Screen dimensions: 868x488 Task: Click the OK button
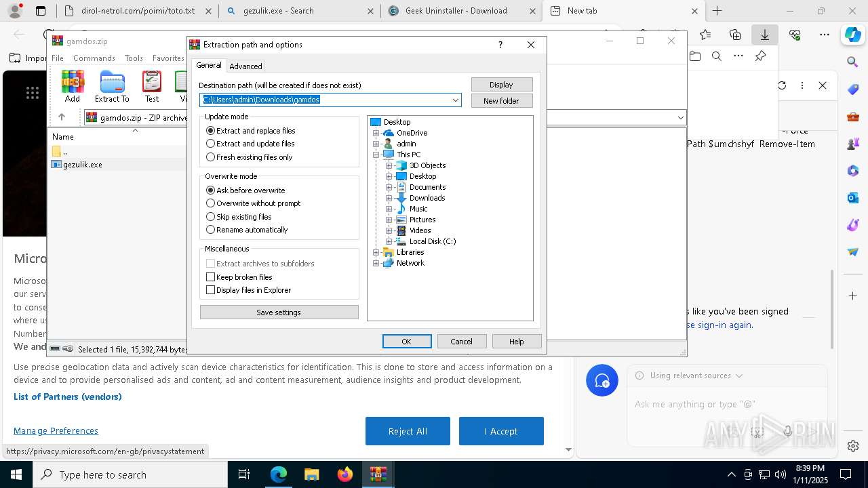pos(407,342)
